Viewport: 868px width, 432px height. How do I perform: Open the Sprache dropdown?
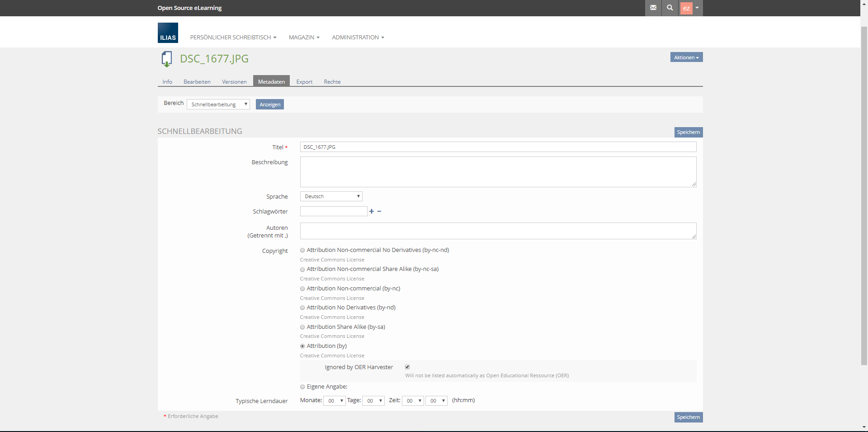coord(331,196)
